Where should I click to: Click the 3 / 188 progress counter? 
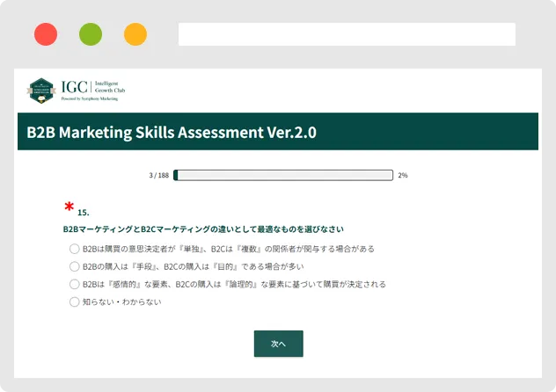tap(159, 175)
